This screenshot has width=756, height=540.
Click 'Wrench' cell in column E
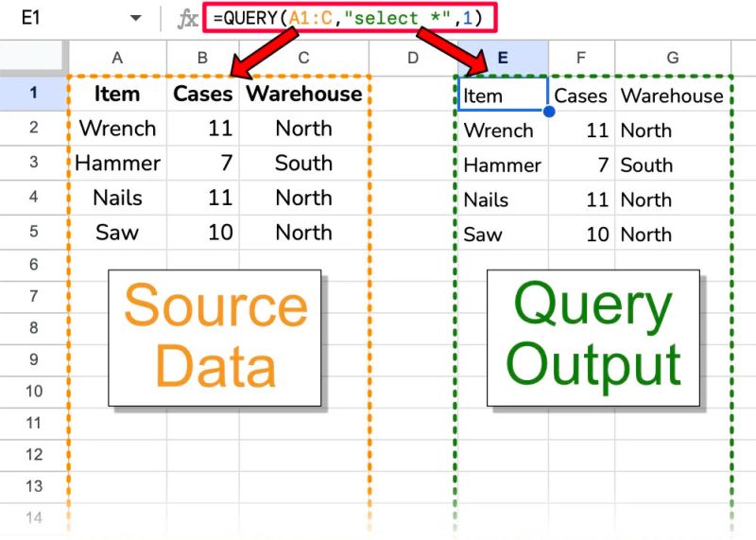[503, 131]
